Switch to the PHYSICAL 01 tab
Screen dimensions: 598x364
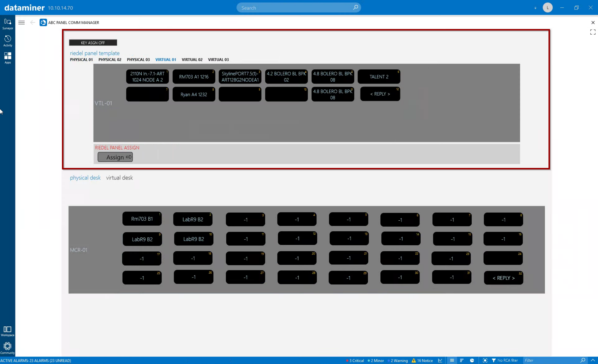(x=81, y=60)
